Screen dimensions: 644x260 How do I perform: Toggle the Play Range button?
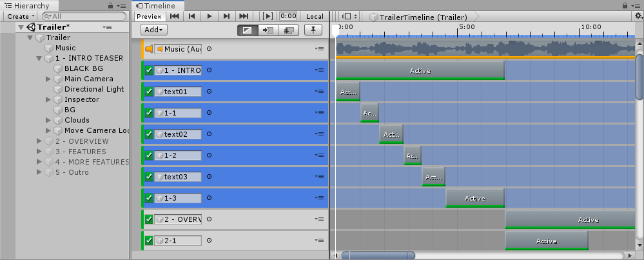pos(268,16)
